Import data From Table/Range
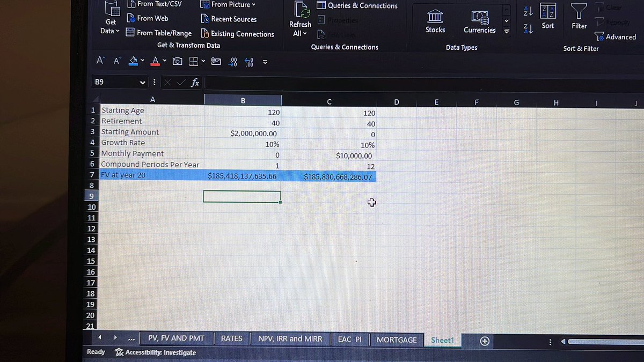 158,33
